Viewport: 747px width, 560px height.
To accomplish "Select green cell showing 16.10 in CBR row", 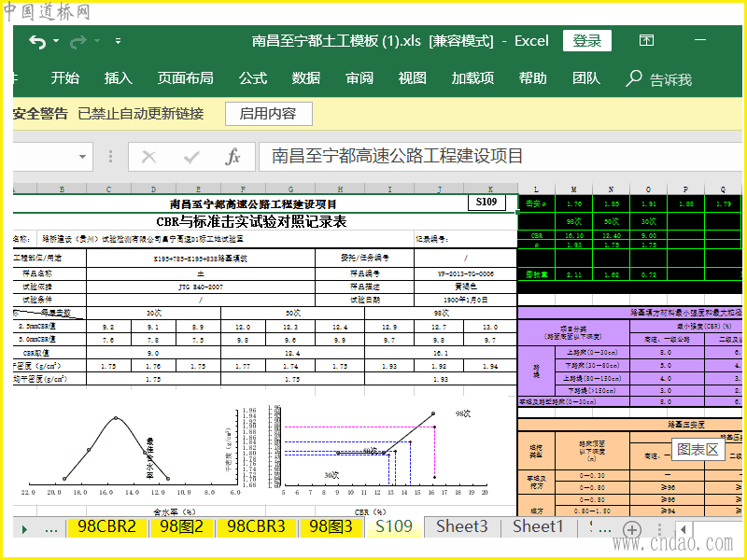I will click(x=574, y=235).
